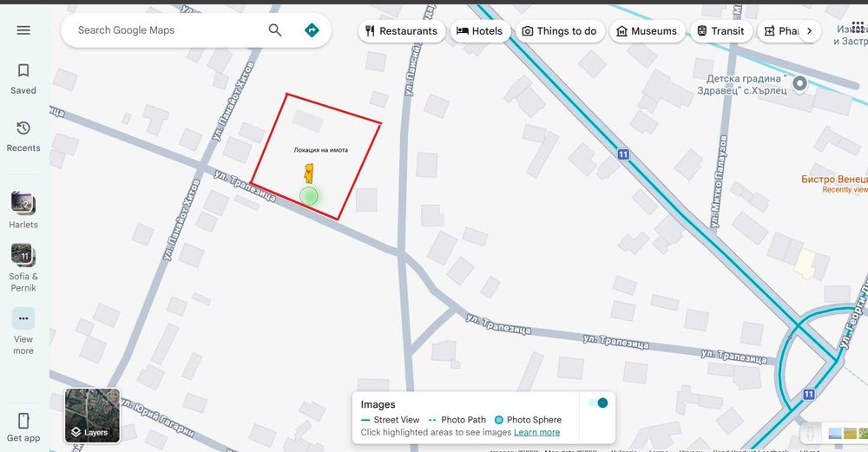Click the search magnifier icon
The image size is (868, 452).
coord(275,29)
